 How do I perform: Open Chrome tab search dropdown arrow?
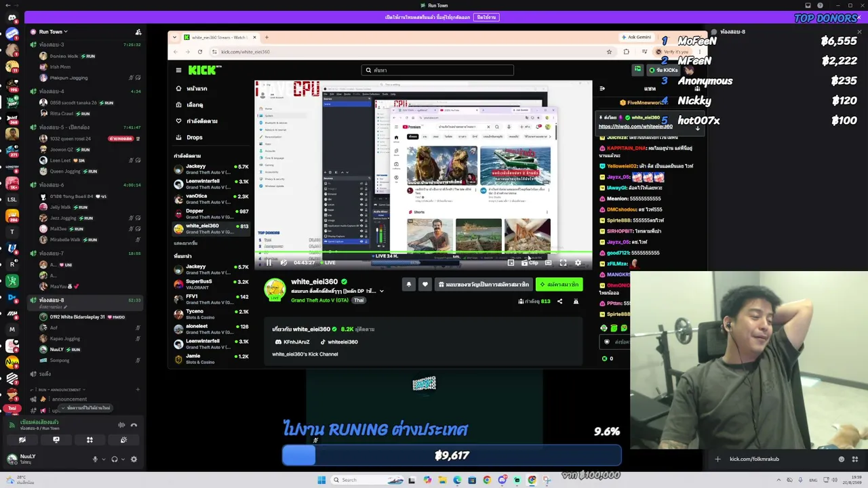point(176,37)
